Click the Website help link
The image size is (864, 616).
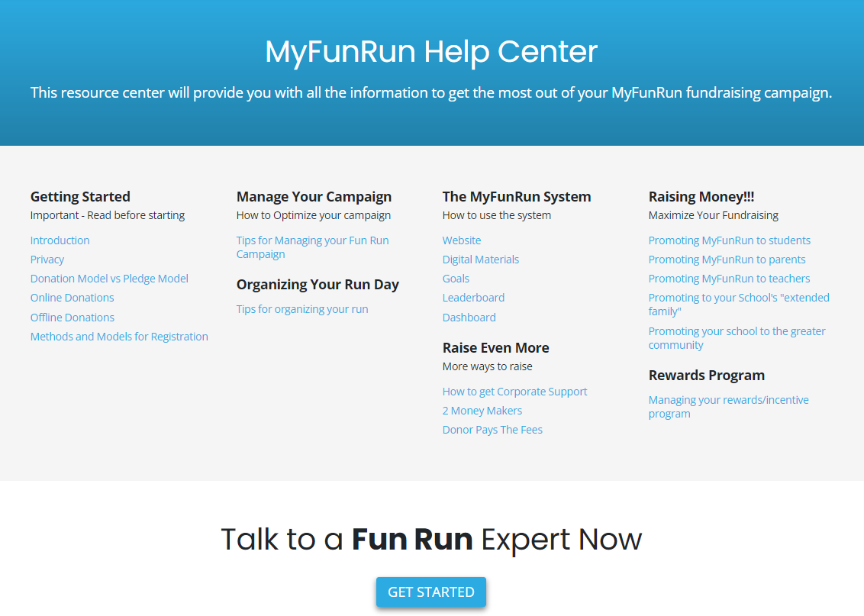(x=461, y=240)
